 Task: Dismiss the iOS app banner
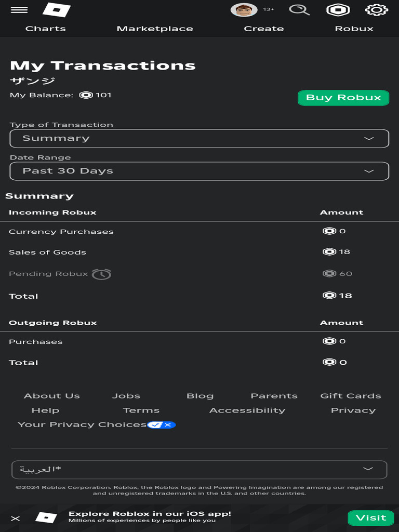click(16, 518)
